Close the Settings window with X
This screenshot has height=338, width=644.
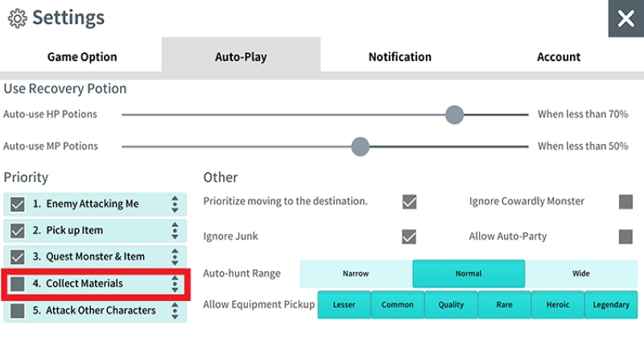[x=625, y=19]
